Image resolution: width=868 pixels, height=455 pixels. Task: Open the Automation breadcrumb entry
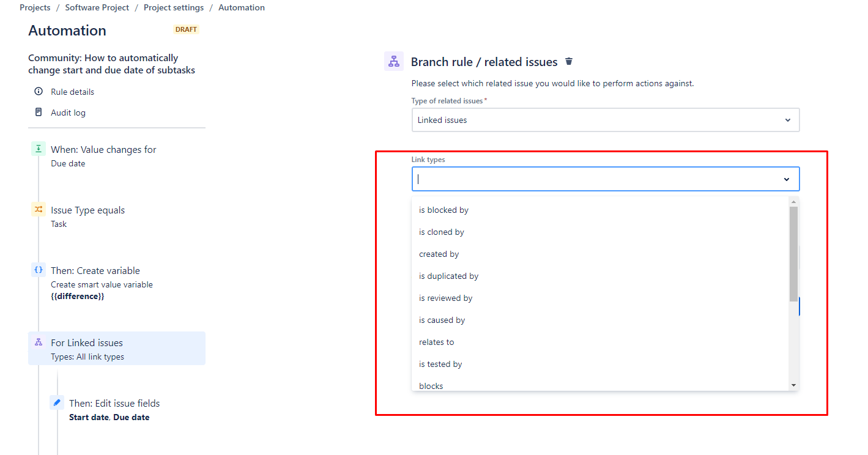tap(242, 7)
